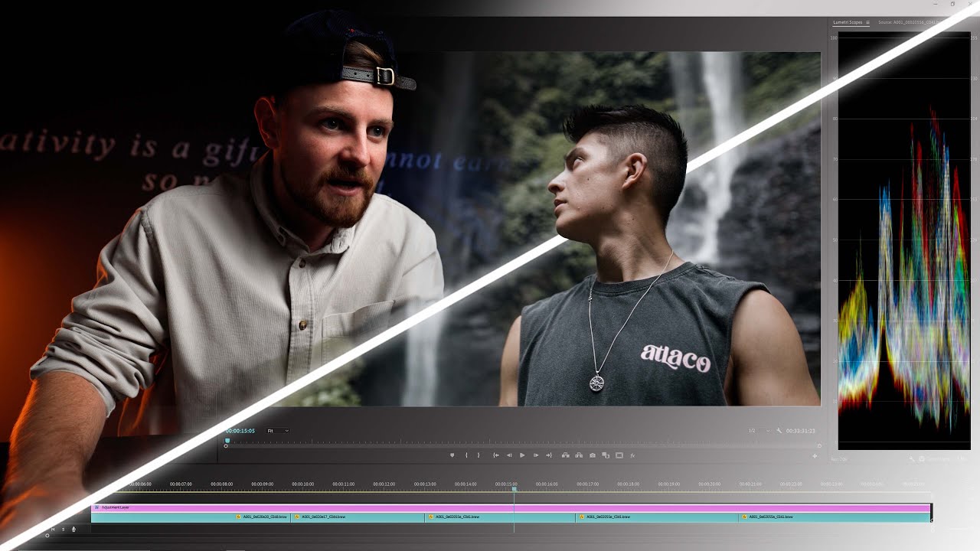Toggle the Comparison View icon
Image resolution: width=980 pixels, height=551 pixels.
pyautogui.click(x=606, y=455)
